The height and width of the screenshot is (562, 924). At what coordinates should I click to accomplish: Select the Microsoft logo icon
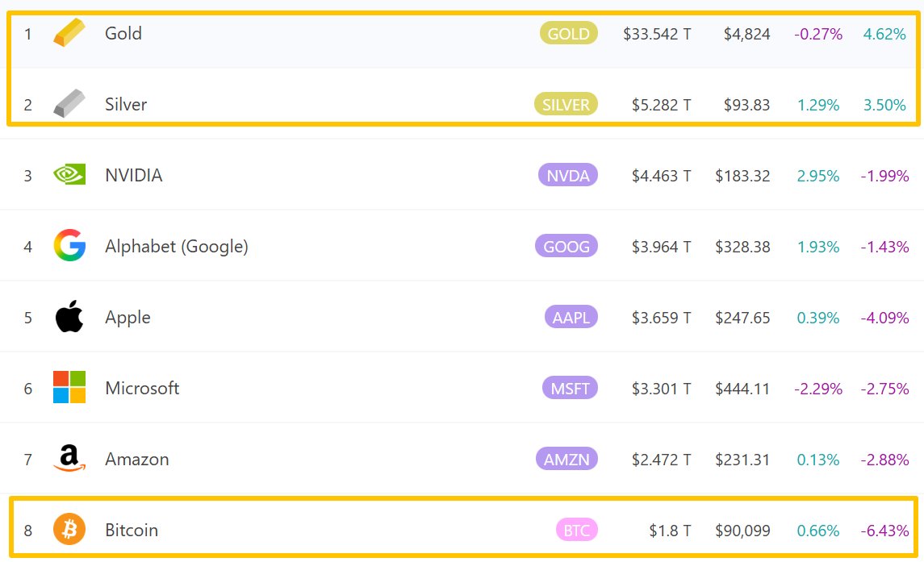click(69, 387)
